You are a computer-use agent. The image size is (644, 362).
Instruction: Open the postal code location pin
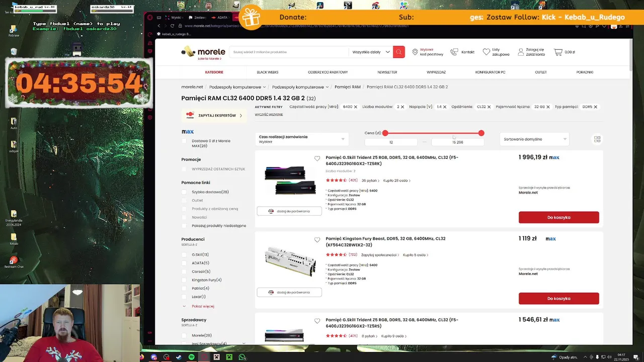coord(415,52)
